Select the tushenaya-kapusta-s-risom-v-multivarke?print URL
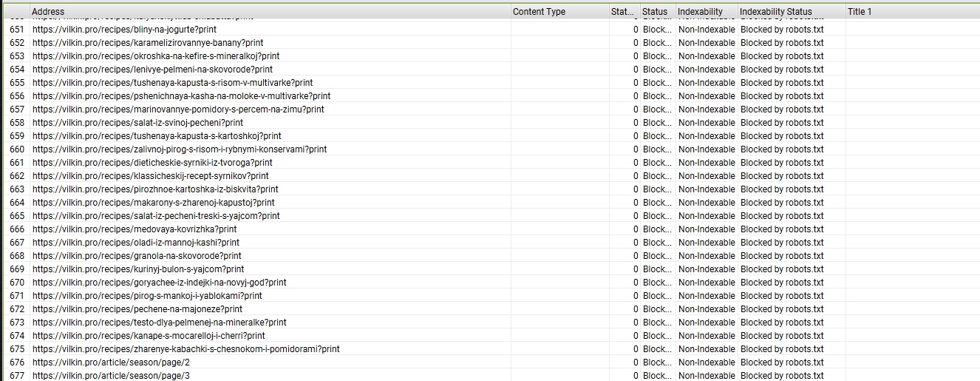The height and width of the screenshot is (381, 980). [173, 83]
